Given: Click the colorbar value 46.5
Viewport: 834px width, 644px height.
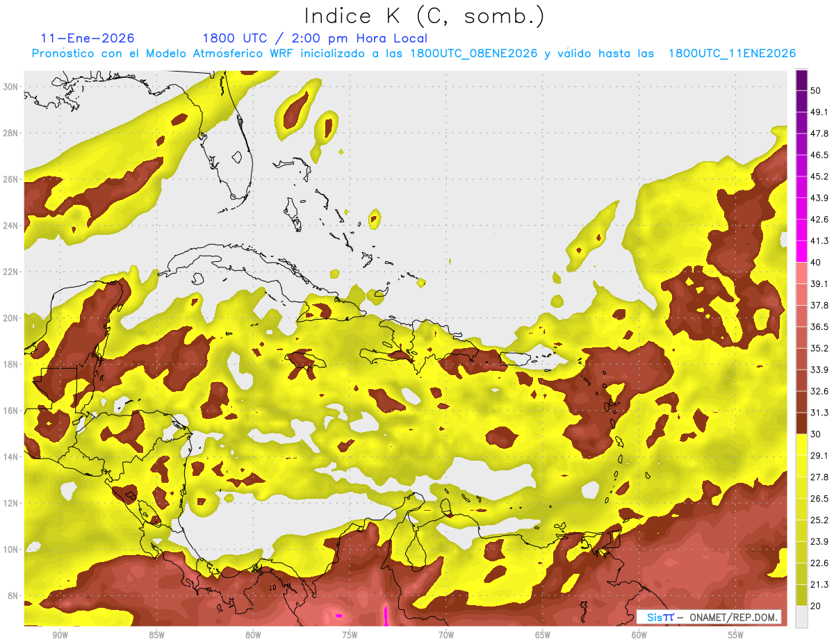Looking at the screenshot, I should pyautogui.click(x=819, y=155).
